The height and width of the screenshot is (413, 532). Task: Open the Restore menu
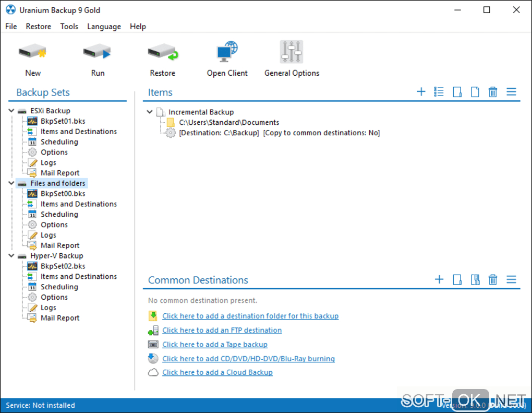(x=39, y=27)
